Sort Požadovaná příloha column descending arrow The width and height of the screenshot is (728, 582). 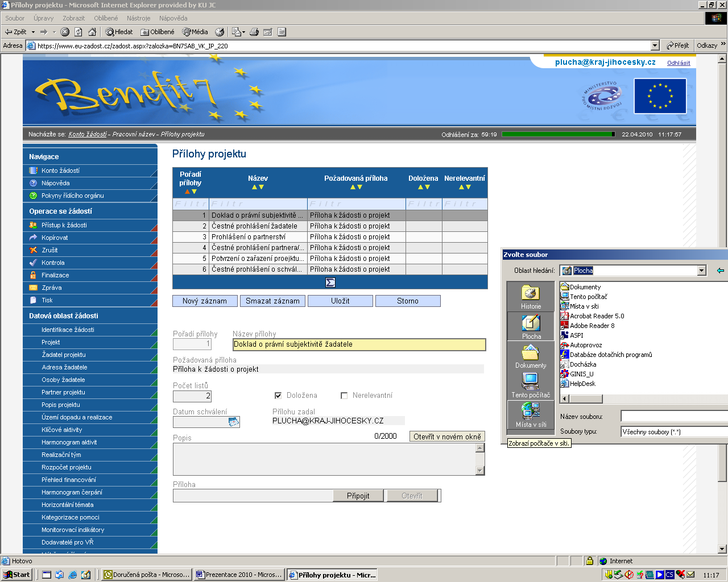[x=359, y=187]
